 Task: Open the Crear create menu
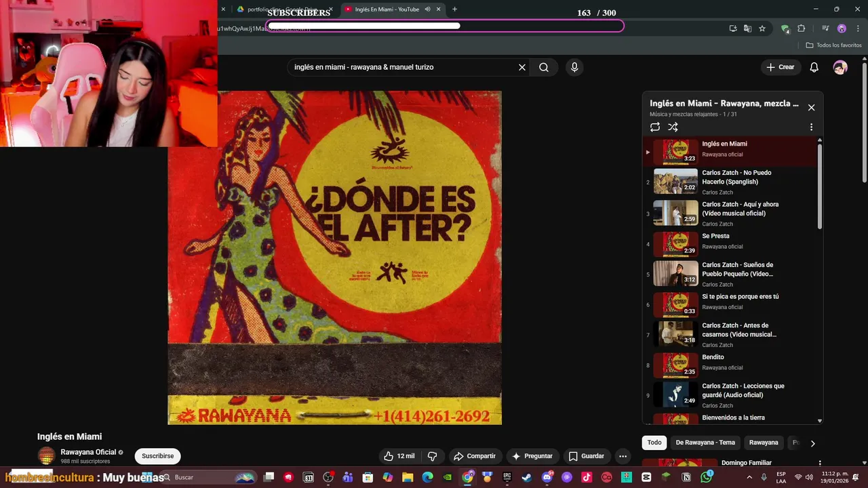pos(780,67)
